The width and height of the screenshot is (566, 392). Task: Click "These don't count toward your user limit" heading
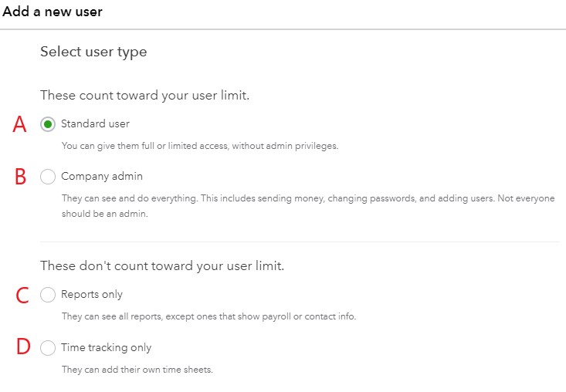click(x=162, y=266)
